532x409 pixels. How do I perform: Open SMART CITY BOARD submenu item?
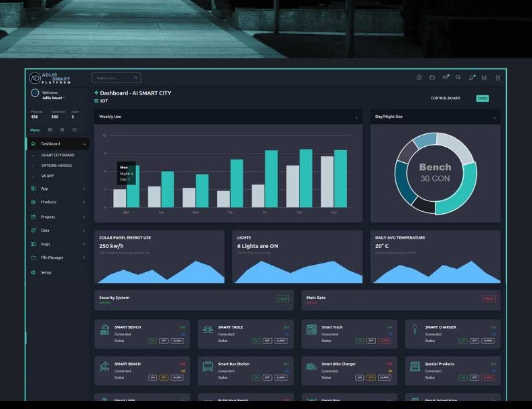58,155
